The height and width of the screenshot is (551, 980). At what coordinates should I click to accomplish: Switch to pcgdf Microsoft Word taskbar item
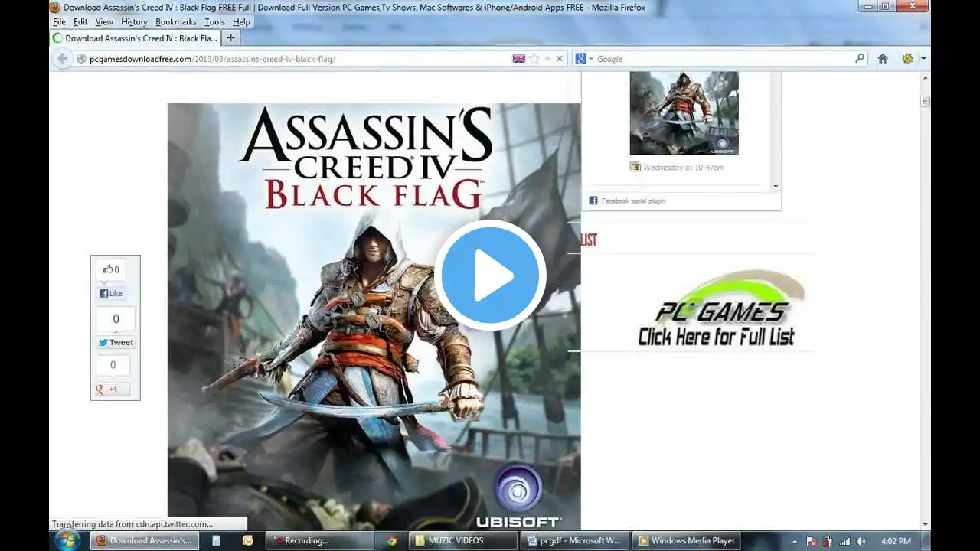576,541
